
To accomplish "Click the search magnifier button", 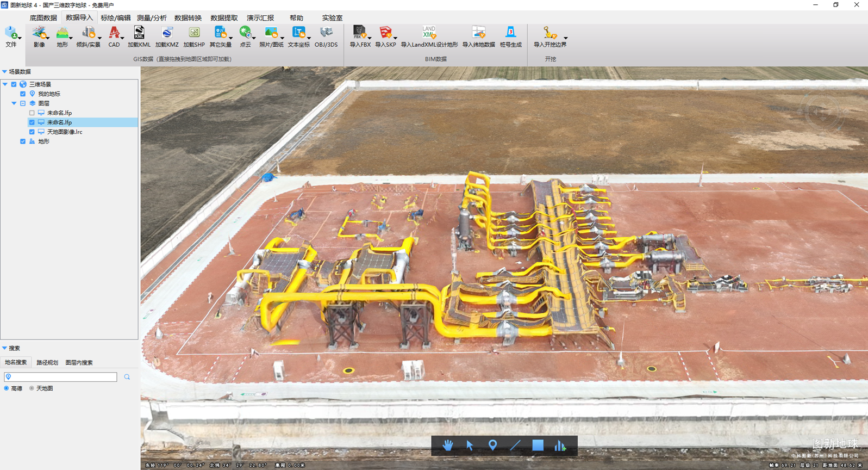I will click(127, 377).
